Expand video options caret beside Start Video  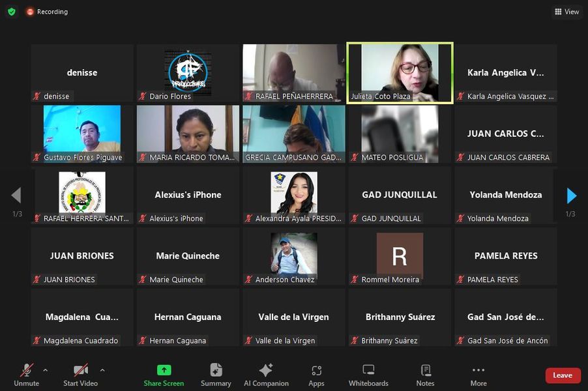coord(102,370)
